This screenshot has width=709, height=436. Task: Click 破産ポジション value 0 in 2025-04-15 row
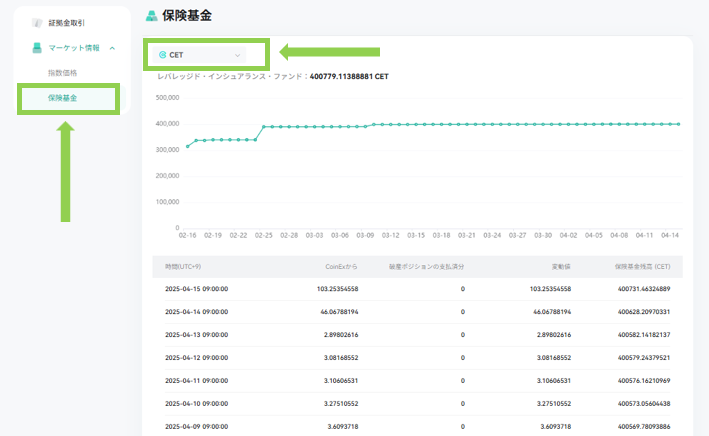[463, 289]
